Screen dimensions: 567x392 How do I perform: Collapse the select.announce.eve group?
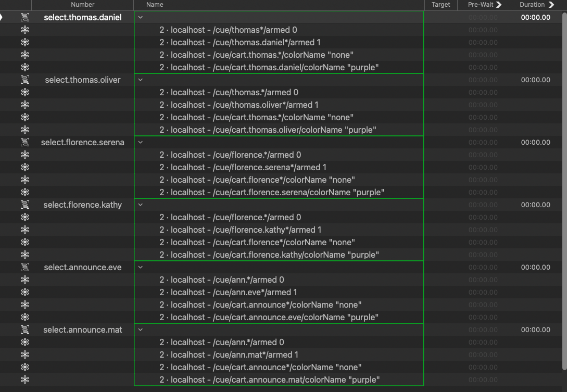click(x=140, y=267)
